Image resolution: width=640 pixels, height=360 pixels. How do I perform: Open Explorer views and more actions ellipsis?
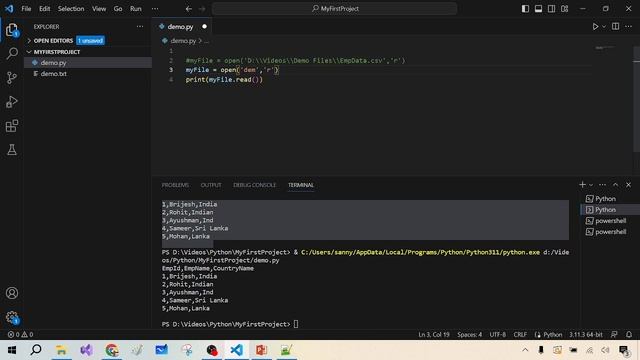tap(140, 27)
